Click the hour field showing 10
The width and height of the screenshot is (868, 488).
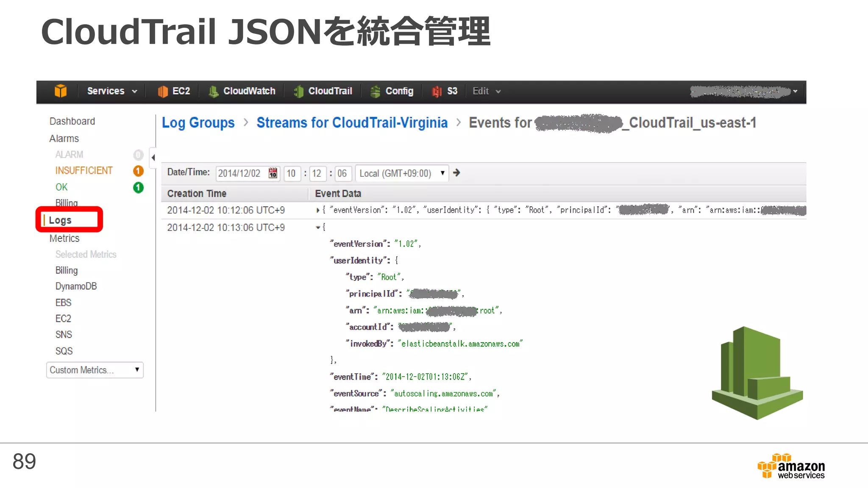pyautogui.click(x=292, y=173)
